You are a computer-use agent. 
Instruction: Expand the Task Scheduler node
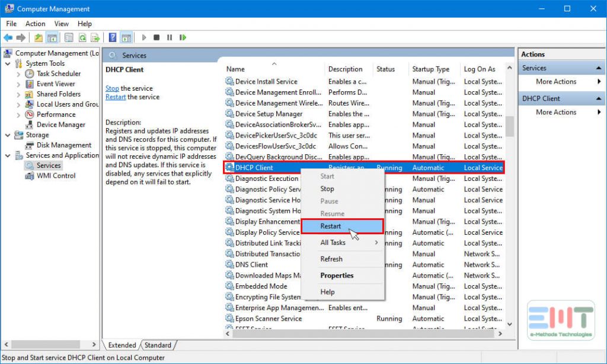point(18,74)
